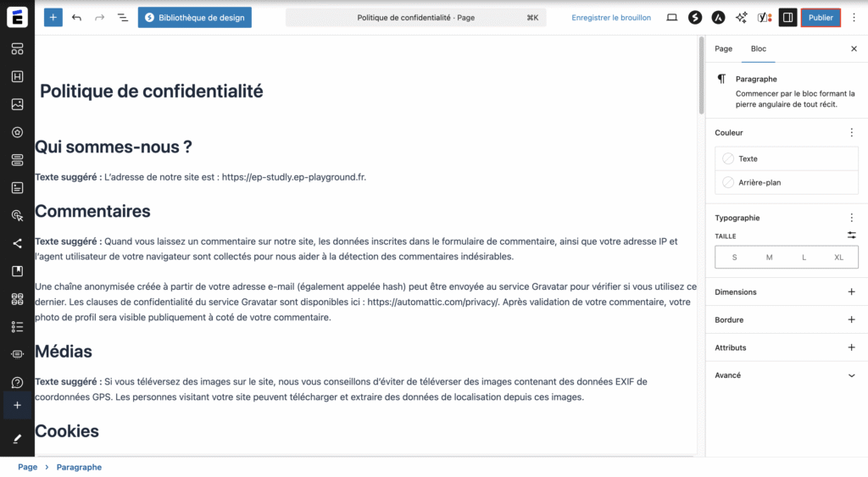This screenshot has height=477, width=868.
Task: Click the site address paragraph text
Action: (x=200, y=177)
